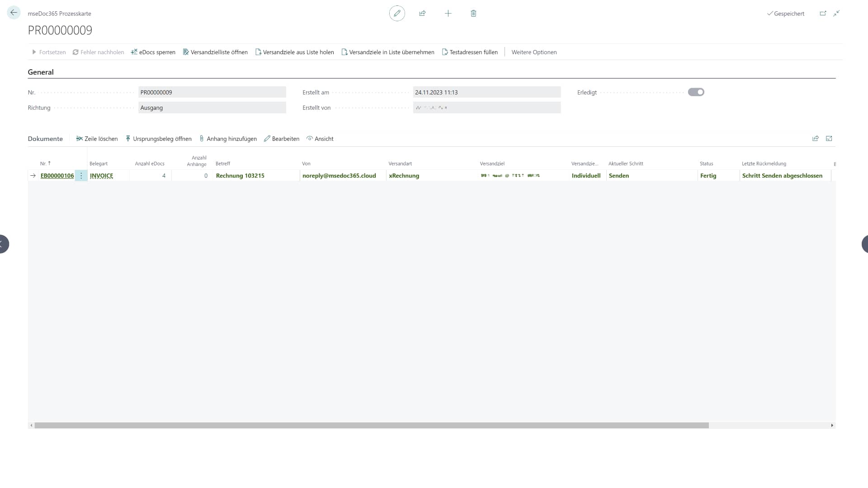Click the Anzahl Anhänge column header
The width and height of the screenshot is (868, 488).
(x=197, y=161)
